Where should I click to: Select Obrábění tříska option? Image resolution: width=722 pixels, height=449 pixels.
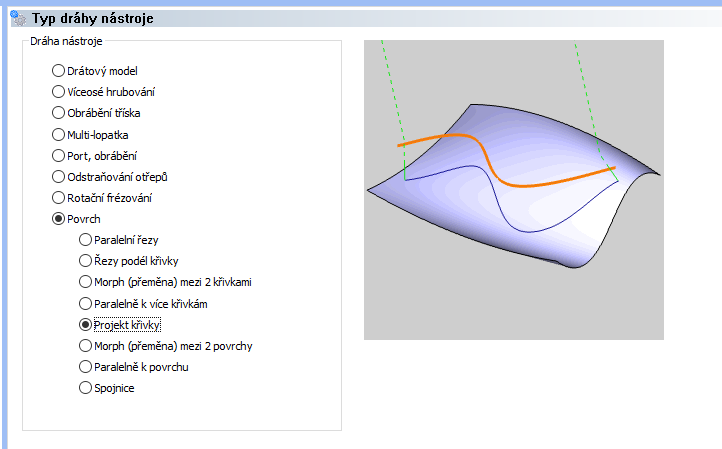(x=58, y=113)
